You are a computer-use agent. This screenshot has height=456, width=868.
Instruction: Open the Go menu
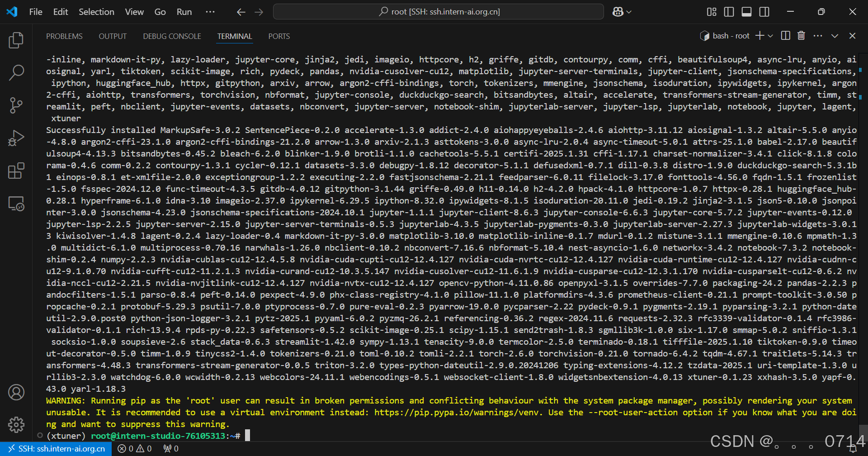(x=160, y=12)
